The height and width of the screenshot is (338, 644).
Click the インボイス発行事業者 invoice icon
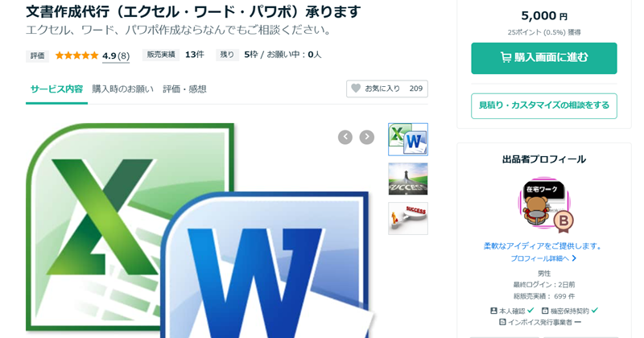coord(502,322)
